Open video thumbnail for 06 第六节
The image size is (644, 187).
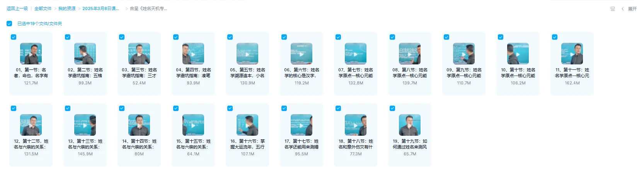[302, 54]
